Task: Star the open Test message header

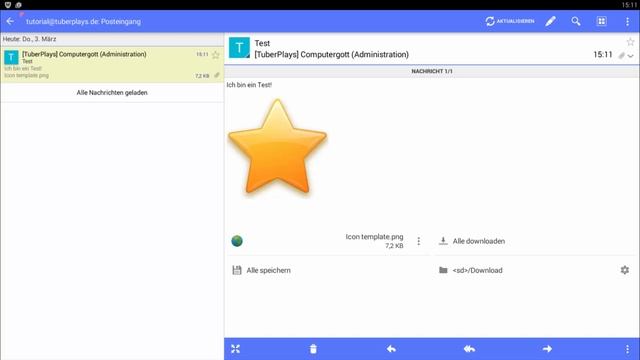Action: click(x=630, y=42)
